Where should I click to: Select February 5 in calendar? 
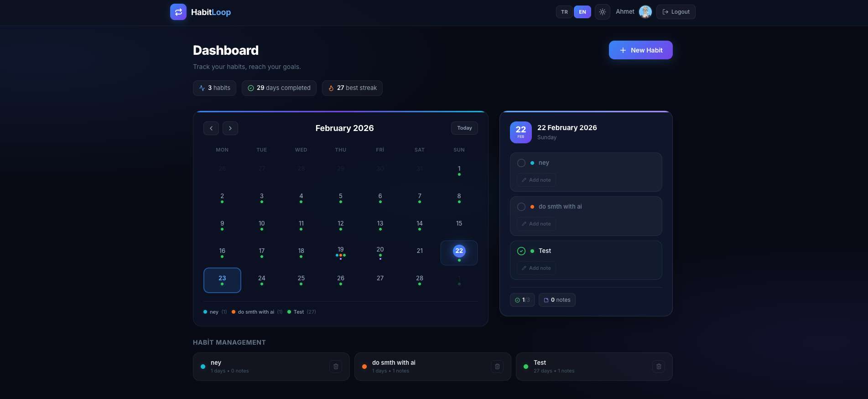(341, 198)
